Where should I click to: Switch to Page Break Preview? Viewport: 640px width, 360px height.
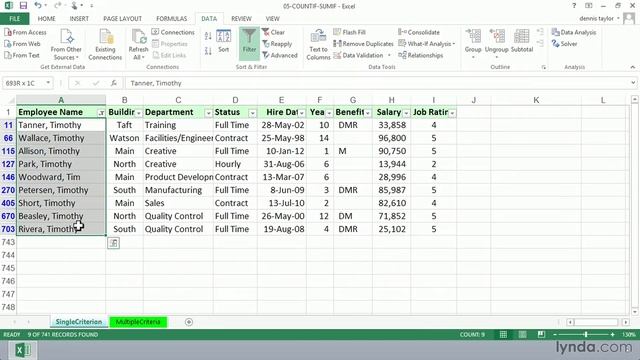click(541, 334)
